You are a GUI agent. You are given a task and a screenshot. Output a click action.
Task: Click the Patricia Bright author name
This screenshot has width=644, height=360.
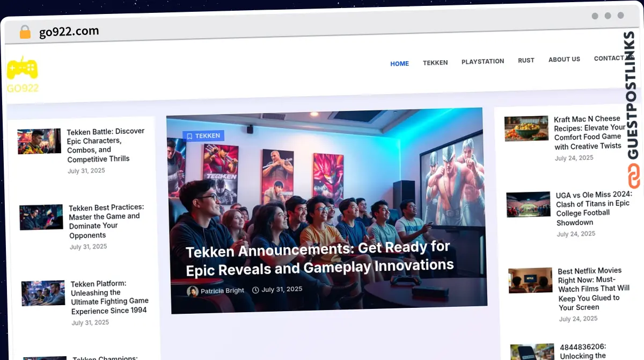point(222,291)
